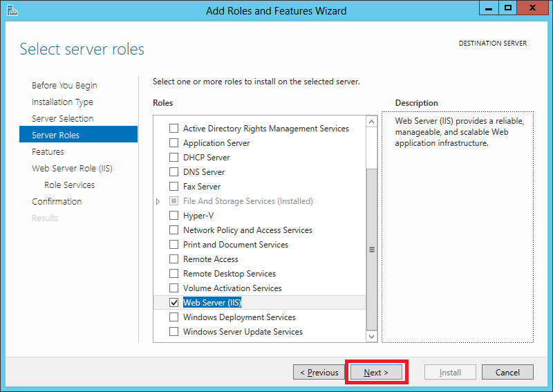Cancel the wizard
Screen dimensions: 553x392
(507, 372)
